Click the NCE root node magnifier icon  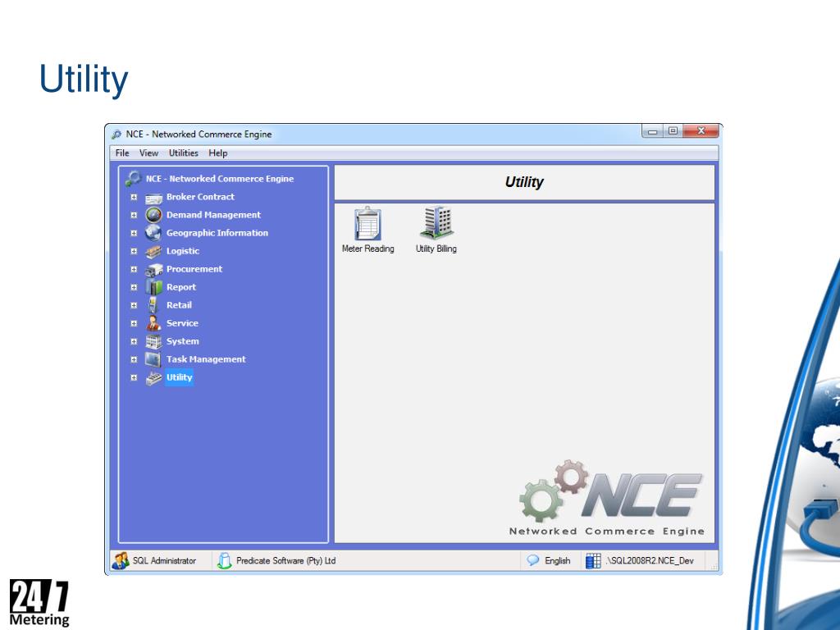tap(133, 178)
